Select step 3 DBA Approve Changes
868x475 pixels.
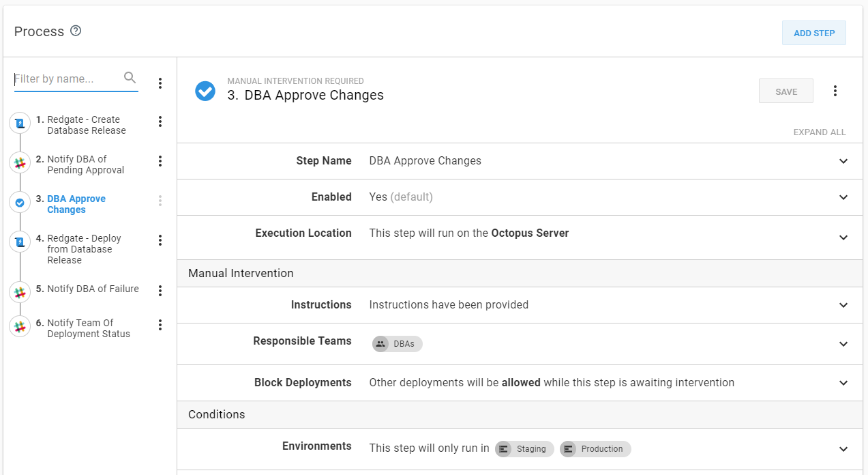76,204
